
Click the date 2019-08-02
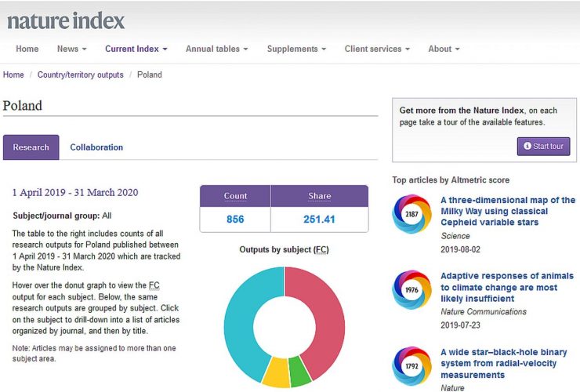coord(460,249)
